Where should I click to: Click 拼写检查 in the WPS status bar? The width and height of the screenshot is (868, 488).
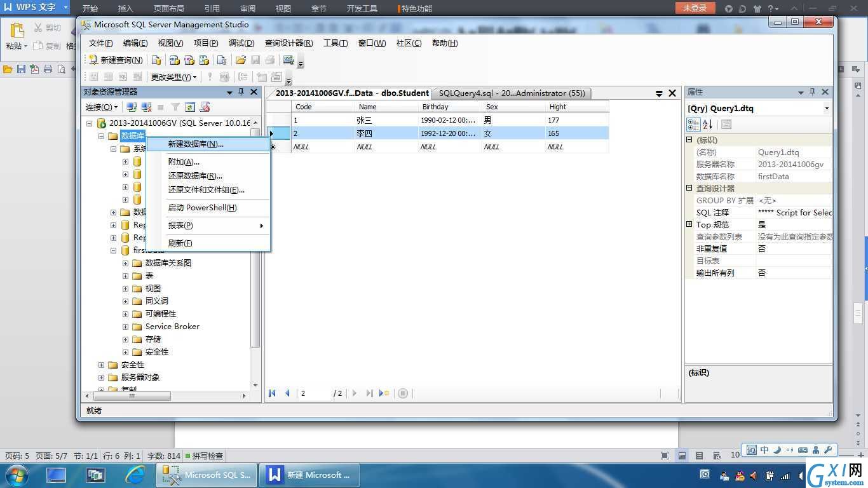point(203,456)
